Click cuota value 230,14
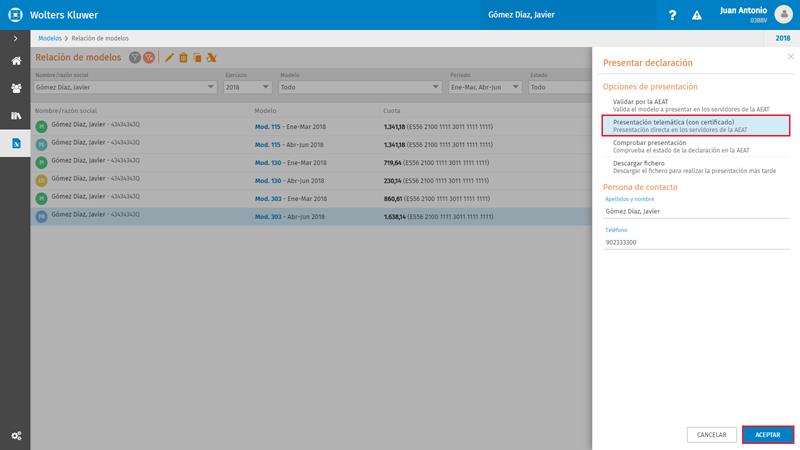800x450 pixels. click(392, 181)
